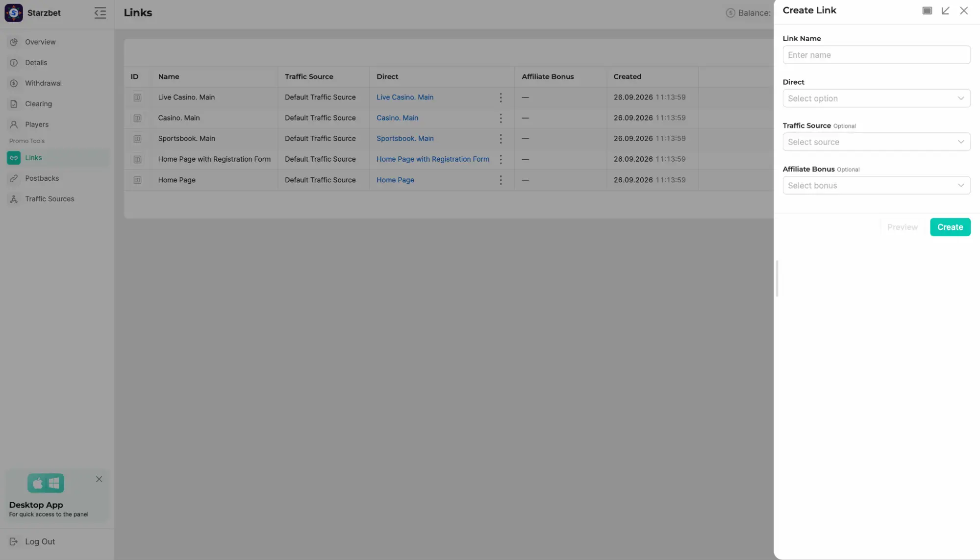Open the Sportsbook. Main direct link

(404, 139)
